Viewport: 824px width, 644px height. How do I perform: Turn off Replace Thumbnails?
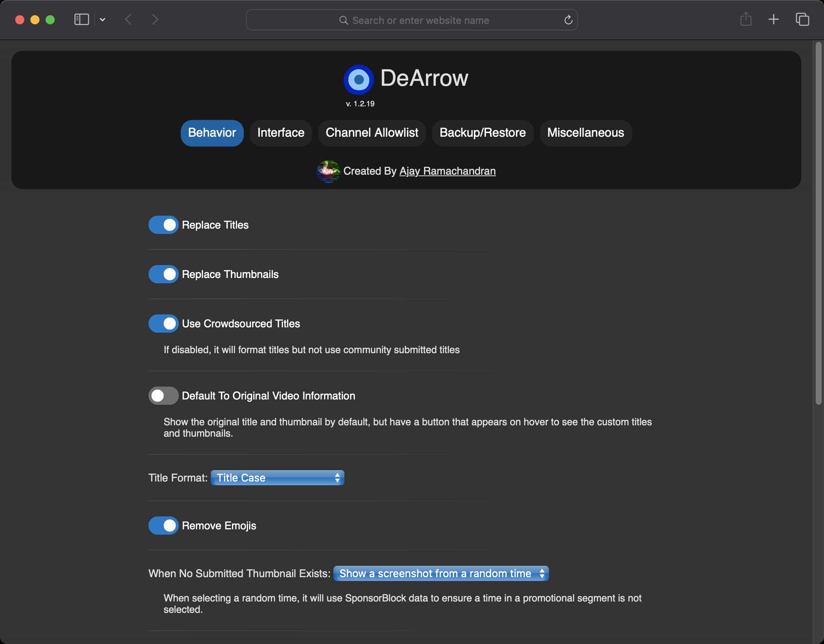coord(163,274)
